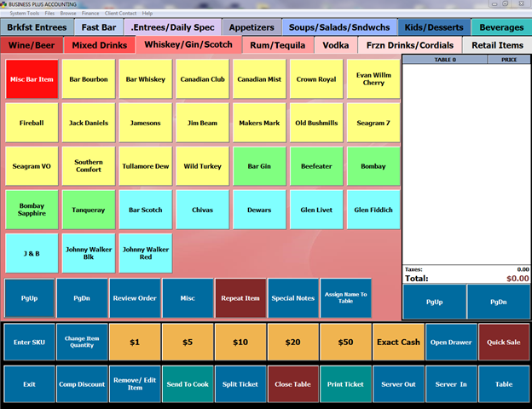
Task: Pick the Wild Turkey item
Action: [x=203, y=166]
